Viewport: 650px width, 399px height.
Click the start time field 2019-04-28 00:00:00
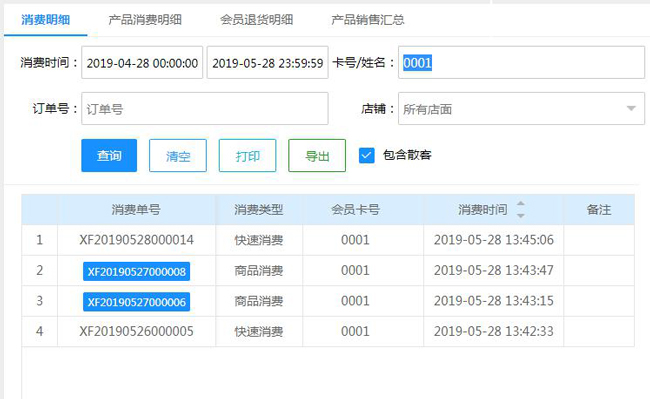pos(142,63)
